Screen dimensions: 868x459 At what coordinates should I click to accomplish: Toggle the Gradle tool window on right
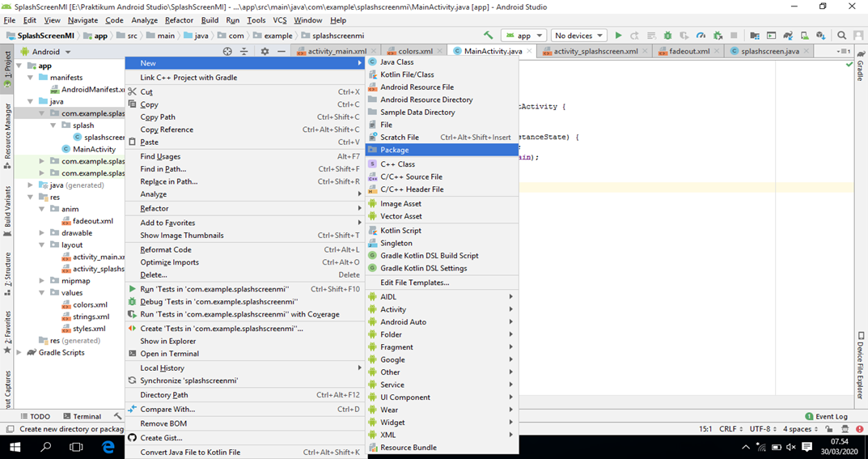pos(860,66)
